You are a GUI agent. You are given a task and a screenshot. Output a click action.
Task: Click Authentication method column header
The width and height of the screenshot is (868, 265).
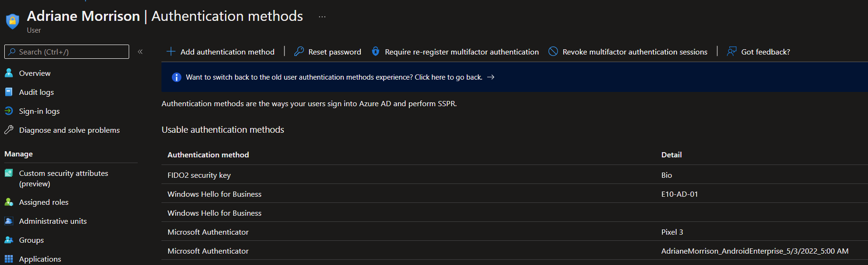(x=208, y=155)
